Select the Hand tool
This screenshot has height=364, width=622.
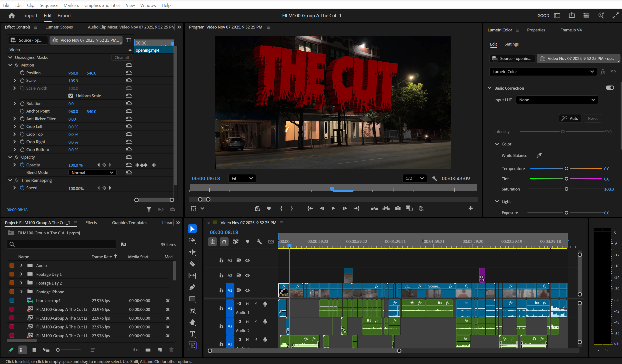tap(192, 322)
